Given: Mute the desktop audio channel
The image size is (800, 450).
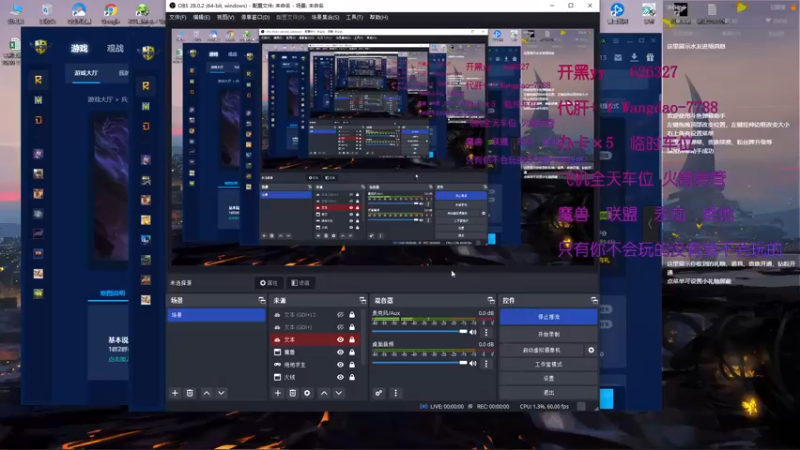Looking at the screenshot, I should tap(473, 363).
